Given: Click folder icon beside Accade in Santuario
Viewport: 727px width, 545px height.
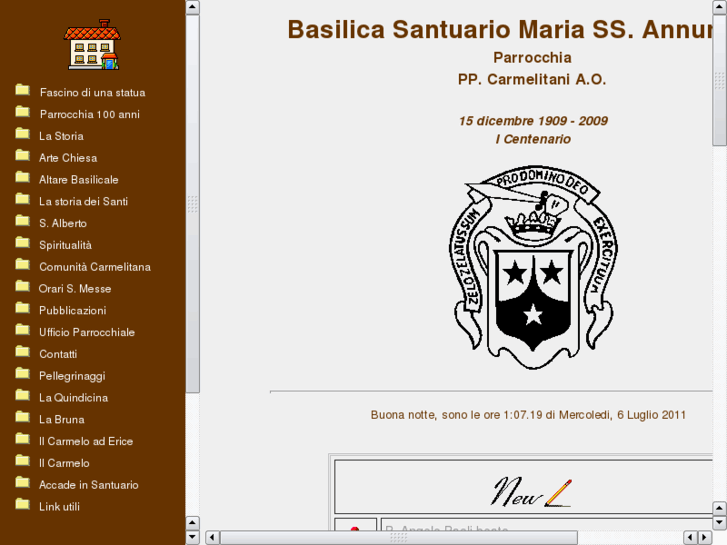Looking at the screenshot, I should (x=22, y=482).
